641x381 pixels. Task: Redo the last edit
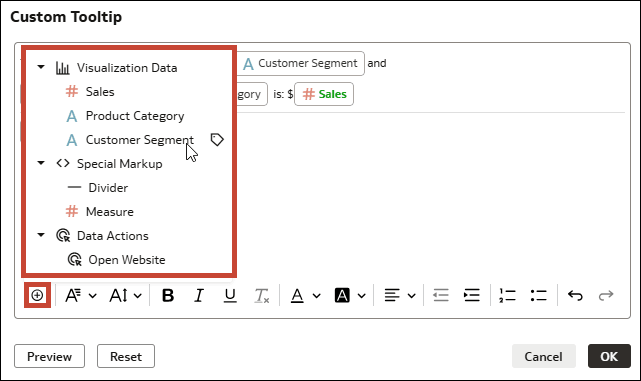point(606,295)
